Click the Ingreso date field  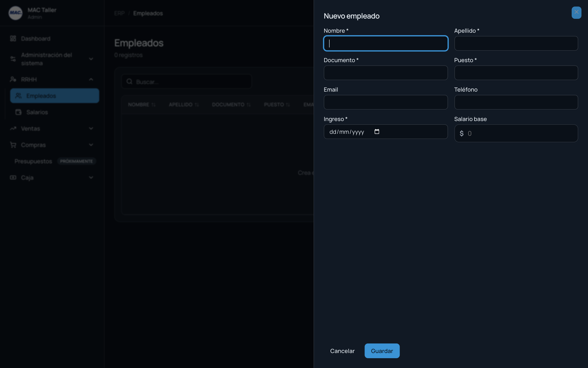point(386,132)
